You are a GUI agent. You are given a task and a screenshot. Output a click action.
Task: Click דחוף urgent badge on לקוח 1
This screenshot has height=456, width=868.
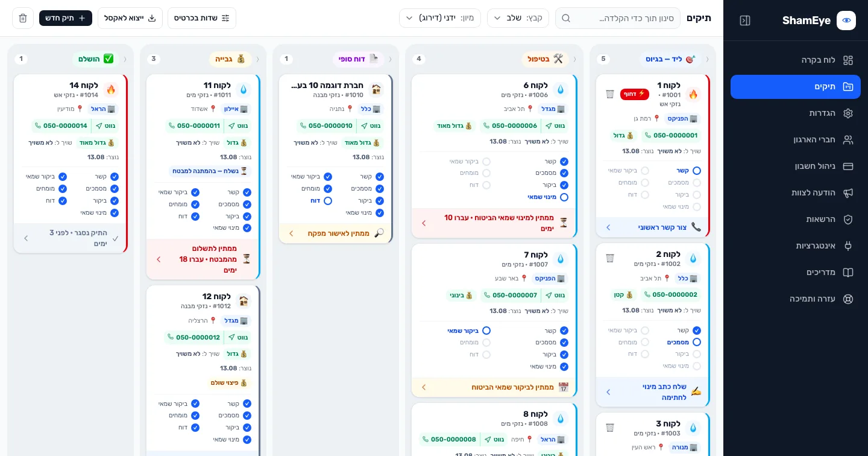point(635,94)
